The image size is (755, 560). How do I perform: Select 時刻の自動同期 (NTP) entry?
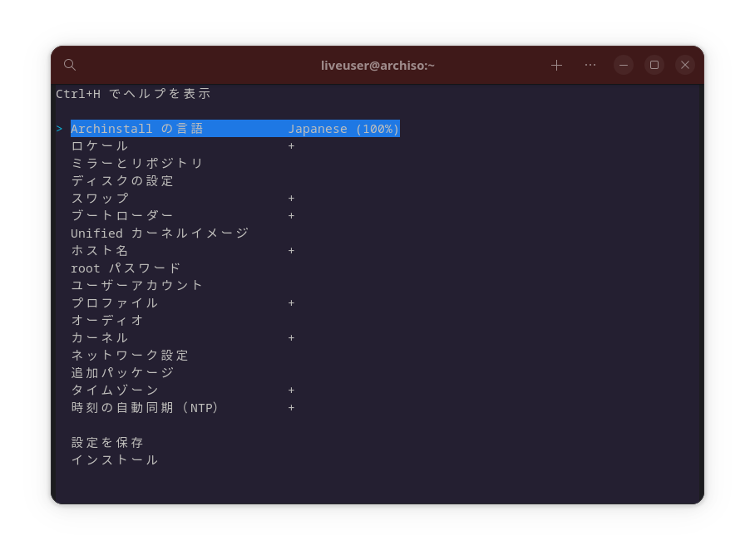coord(145,407)
